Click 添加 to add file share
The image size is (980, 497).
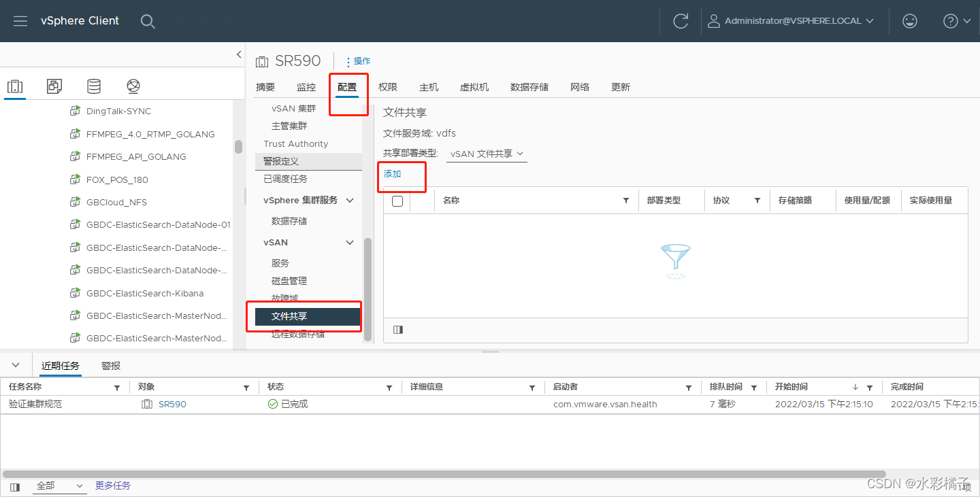[x=393, y=174]
